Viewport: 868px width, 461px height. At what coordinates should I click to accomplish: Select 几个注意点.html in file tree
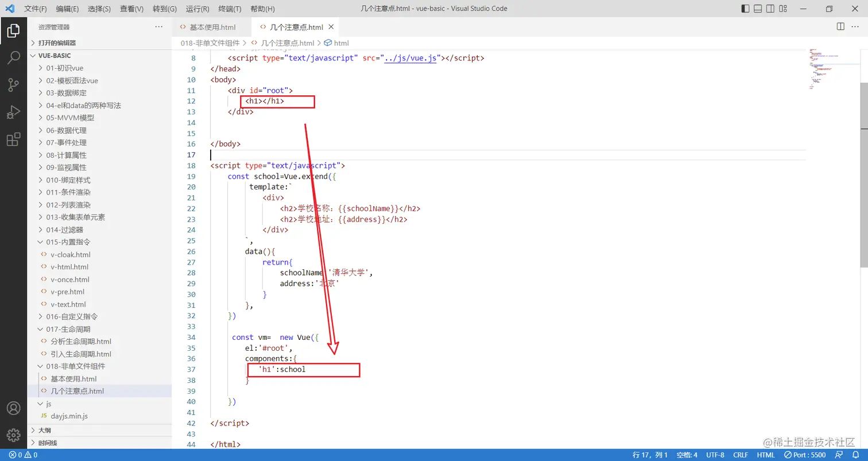pyautogui.click(x=99, y=391)
